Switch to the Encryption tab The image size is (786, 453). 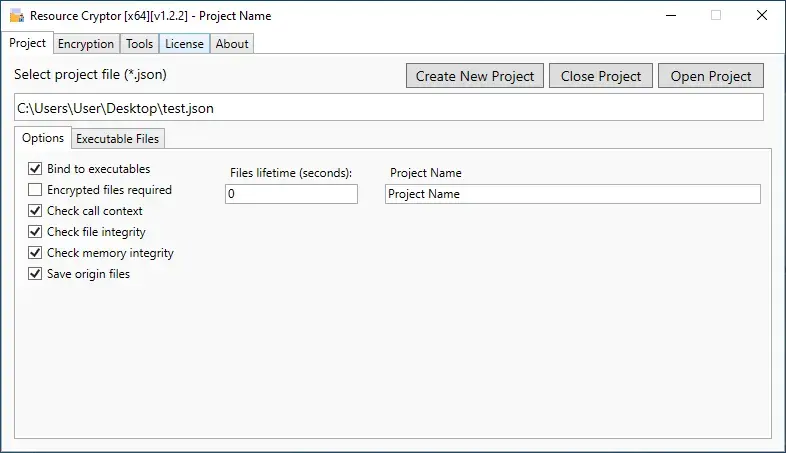tap(86, 44)
